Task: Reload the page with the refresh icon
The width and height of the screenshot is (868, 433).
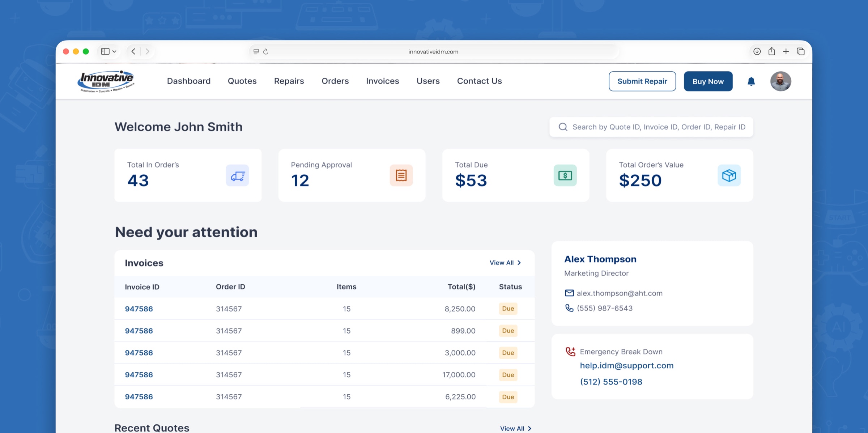Action: [x=266, y=51]
